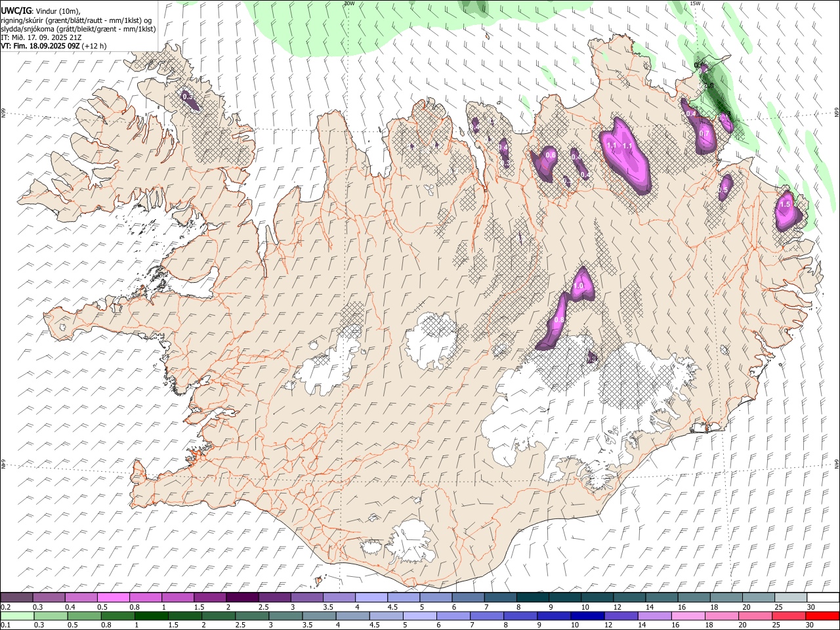Viewport: 840px width, 630px height.
Task: Select the 1.0 snowfall value in central highlands
Action: (579, 286)
